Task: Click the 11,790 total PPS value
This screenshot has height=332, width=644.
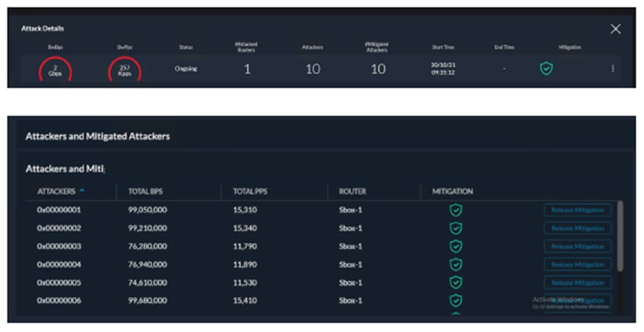Action: [245, 246]
